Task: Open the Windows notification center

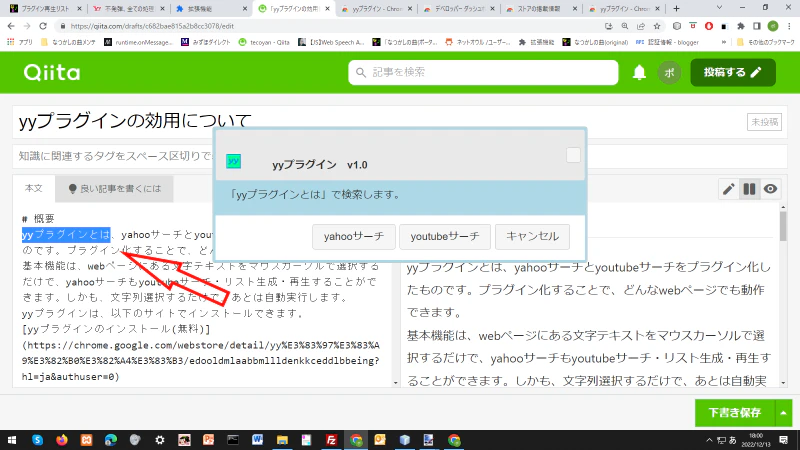Action: click(784, 440)
